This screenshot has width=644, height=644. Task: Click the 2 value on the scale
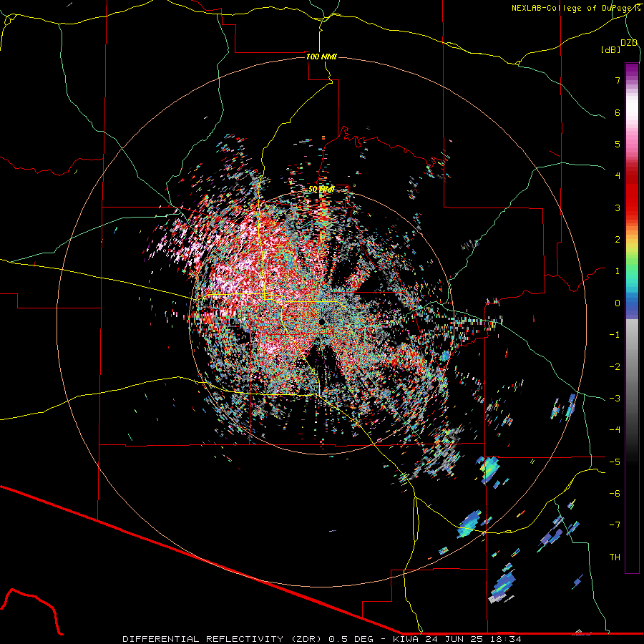pos(618,240)
